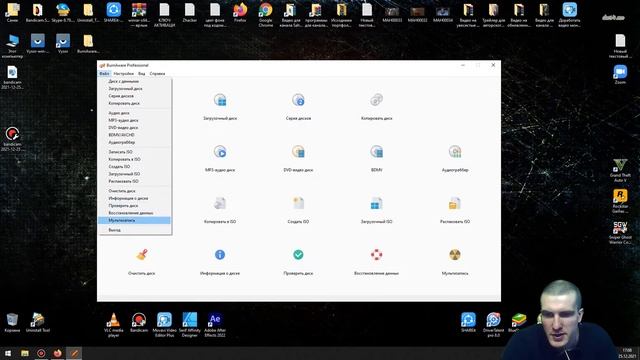Open the Аудиограббер tool icon
640x360 pixels.
point(455,152)
